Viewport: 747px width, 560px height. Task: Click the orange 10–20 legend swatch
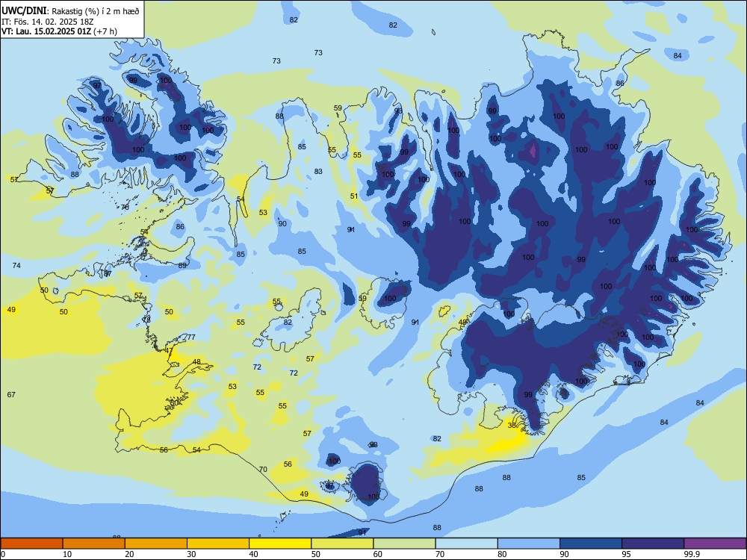(x=94, y=544)
